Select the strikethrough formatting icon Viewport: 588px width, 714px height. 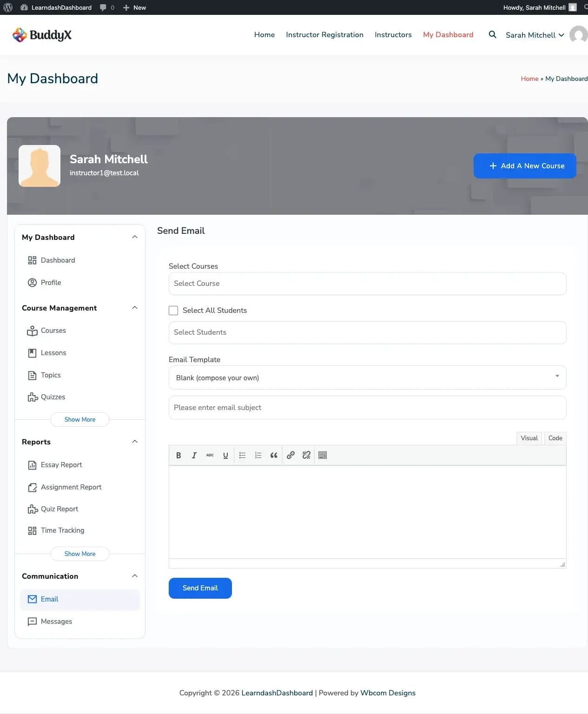210,455
